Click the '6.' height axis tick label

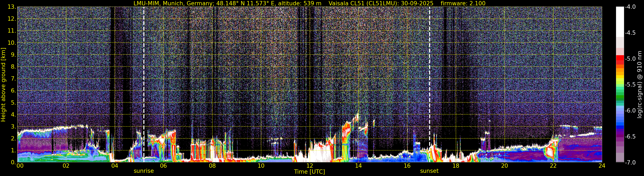[13, 91]
